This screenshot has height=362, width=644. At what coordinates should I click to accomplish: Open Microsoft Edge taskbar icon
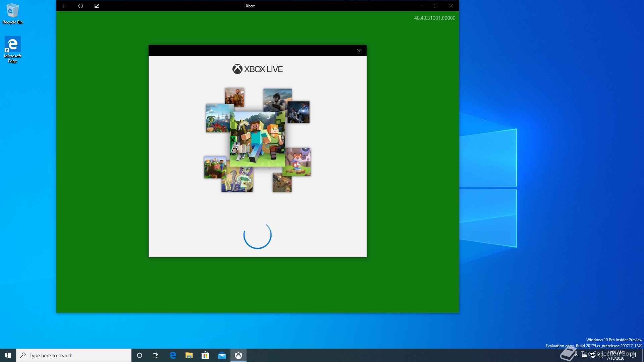point(173,355)
